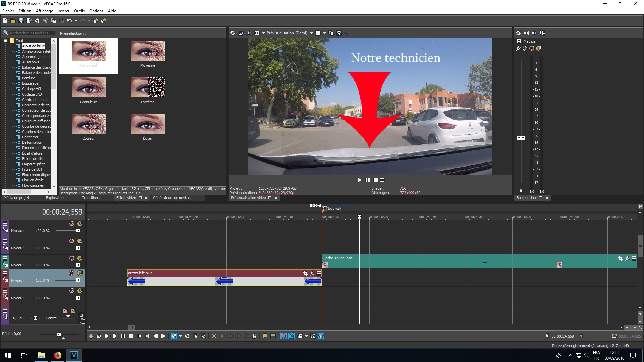Collapse the Tout tree node
The width and height of the screenshot is (644, 362).
point(5,41)
